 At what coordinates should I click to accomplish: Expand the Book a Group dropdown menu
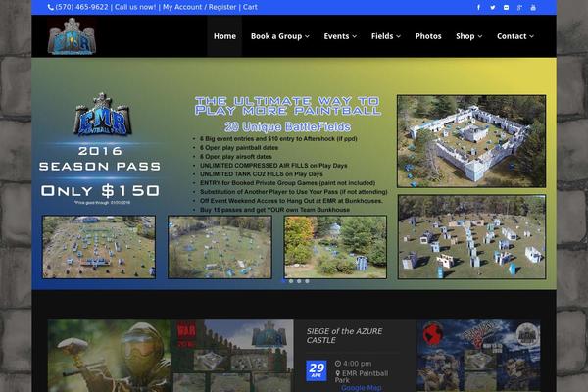279,36
